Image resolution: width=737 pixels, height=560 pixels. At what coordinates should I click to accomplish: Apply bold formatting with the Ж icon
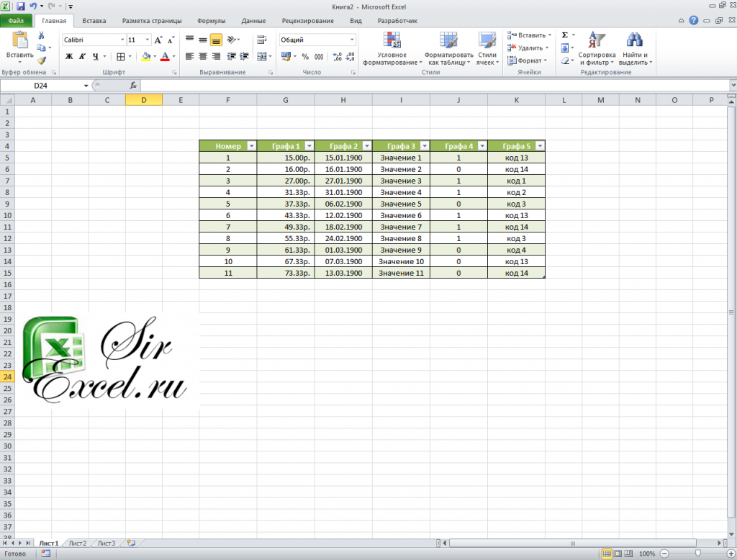(68, 56)
